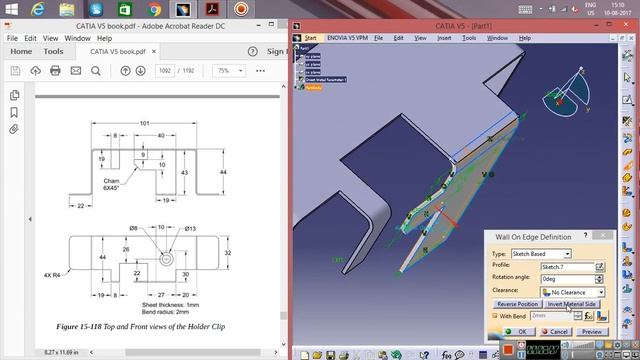Open page thumbnails panel in Acrobat sidebar
This screenshot has height=360, width=640.
click(14, 95)
